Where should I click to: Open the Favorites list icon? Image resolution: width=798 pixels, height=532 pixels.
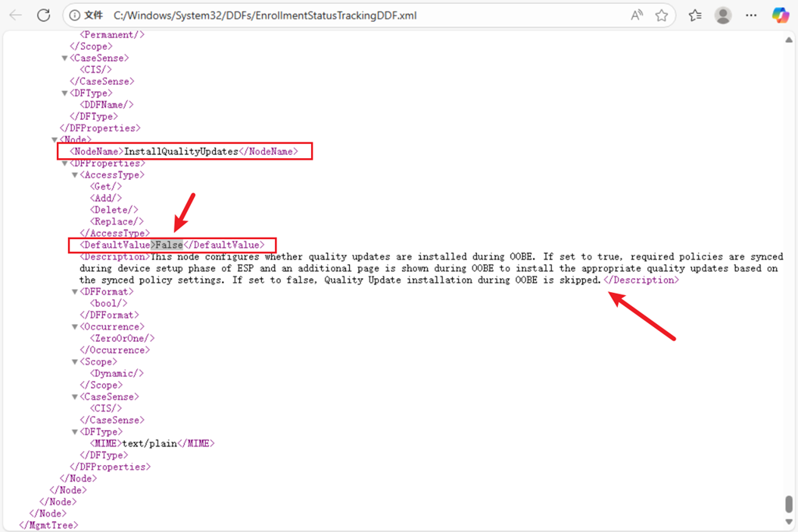[695, 16]
